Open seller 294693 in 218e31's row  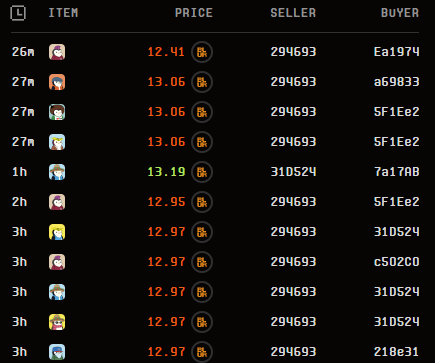click(293, 352)
